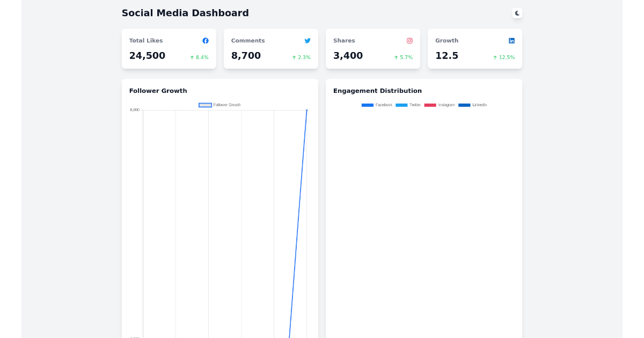The width and height of the screenshot is (644, 338).
Task: Click the LinkedIn icon on Growth card
Action: [x=511, y=40]
